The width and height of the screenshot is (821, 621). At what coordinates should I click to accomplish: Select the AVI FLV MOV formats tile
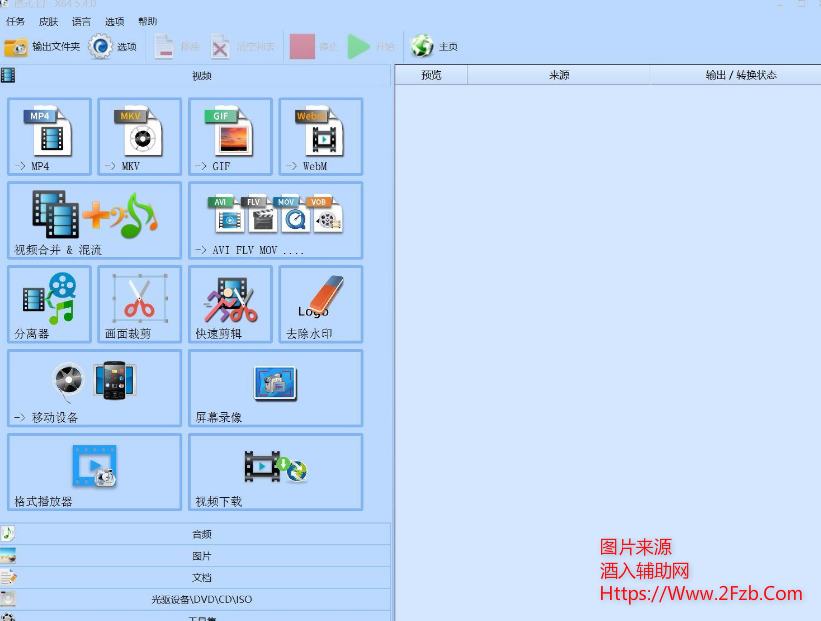(275, 219)
